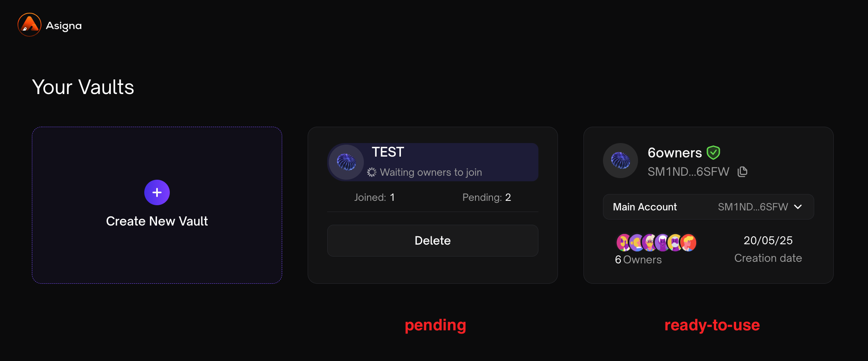Screen dimensions: 868x361
Task: Click the Asigna brand name text
Action: [64, 26]
